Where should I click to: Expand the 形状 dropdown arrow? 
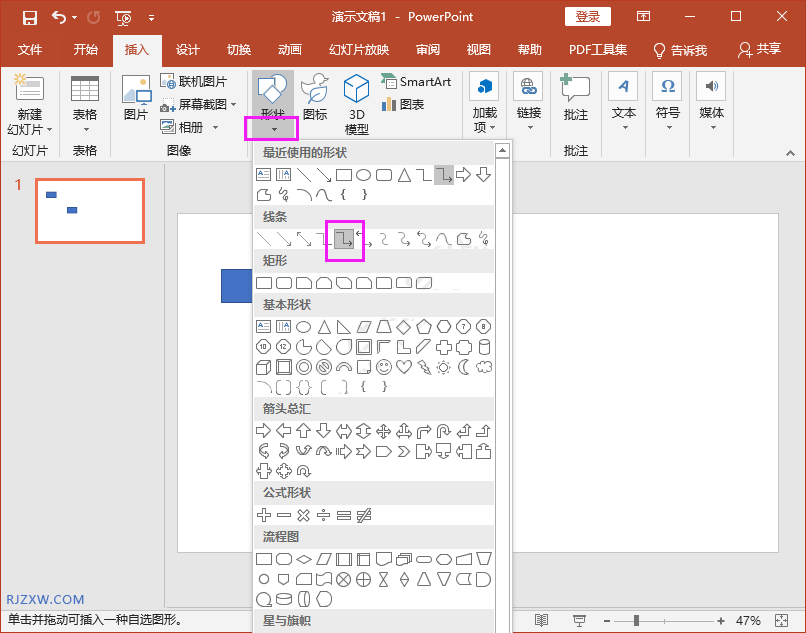271,129
